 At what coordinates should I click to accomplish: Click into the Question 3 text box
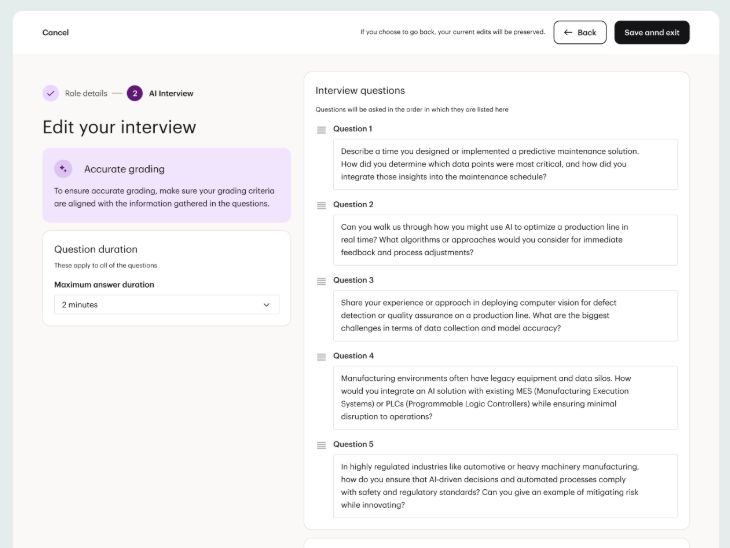(505, 316)
